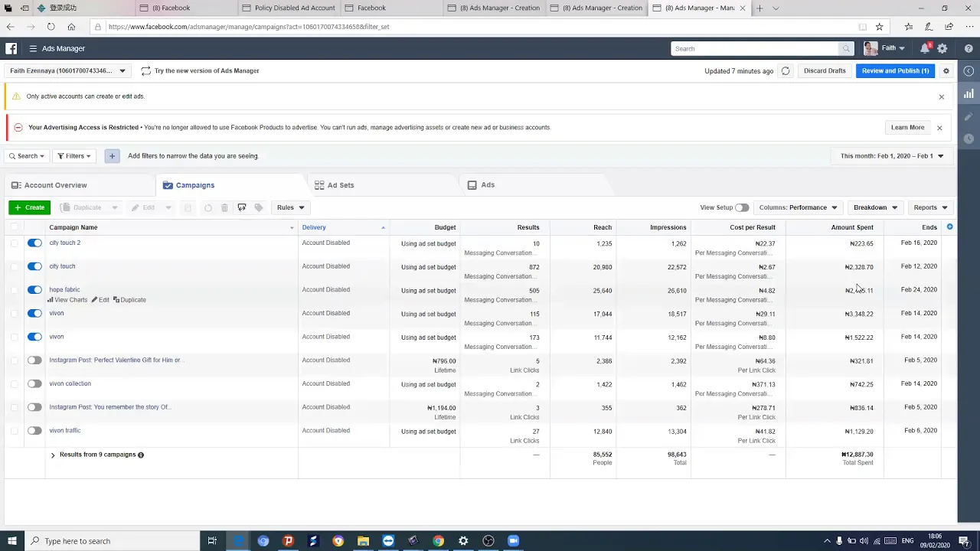Image resolution: width=980 pixels, height=551 pixels.
Task: Toggle off the hope fabric campaign
Action: pos(34,290)
